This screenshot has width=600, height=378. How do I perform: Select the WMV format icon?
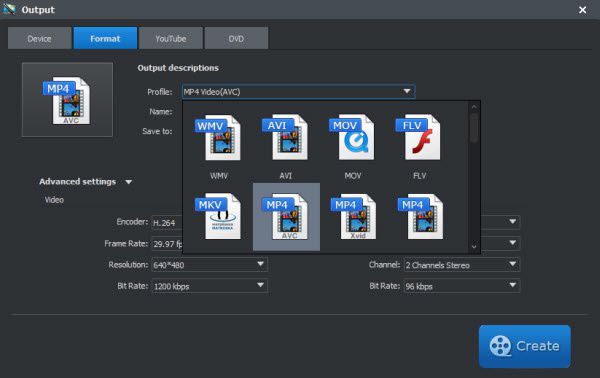click(x=218, y=137)
